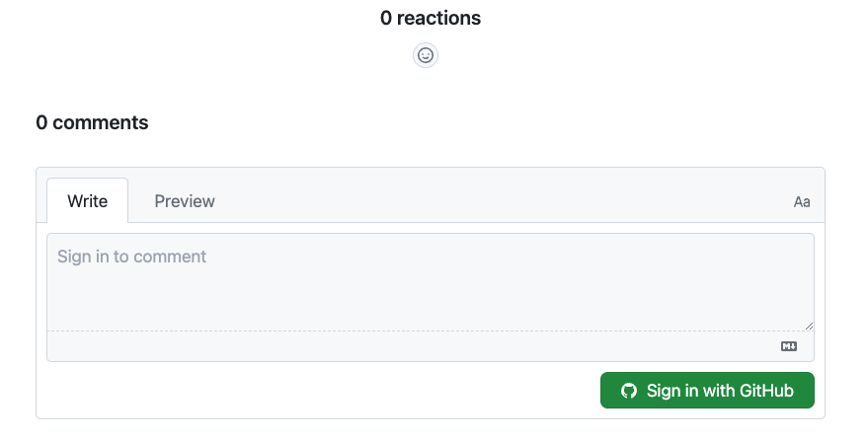Click the 0 comments heading

(x=92, y=122)
